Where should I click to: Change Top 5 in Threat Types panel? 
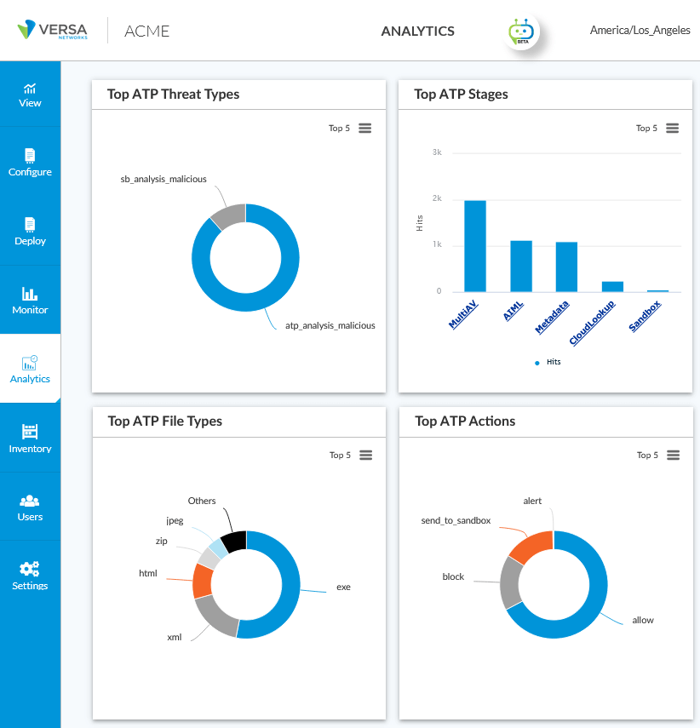[x=339, y=128]
